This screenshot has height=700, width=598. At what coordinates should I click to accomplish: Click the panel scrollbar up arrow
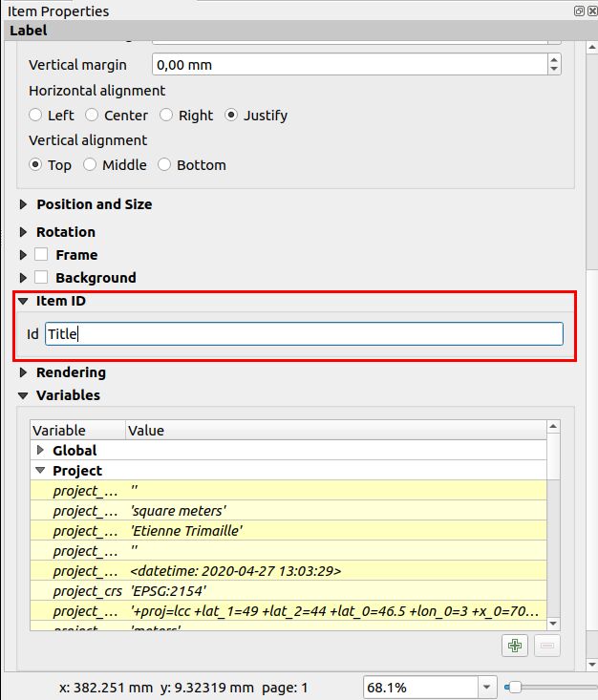pos(592,47)
